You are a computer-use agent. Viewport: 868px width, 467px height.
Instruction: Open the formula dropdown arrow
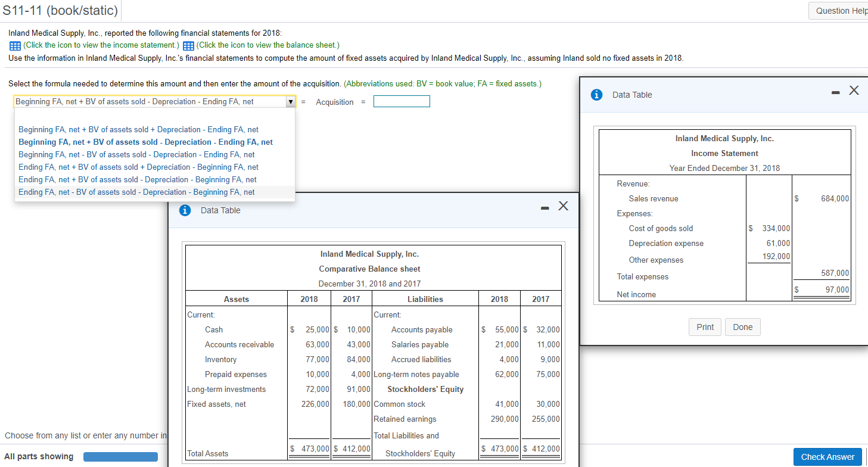point(290,102)
